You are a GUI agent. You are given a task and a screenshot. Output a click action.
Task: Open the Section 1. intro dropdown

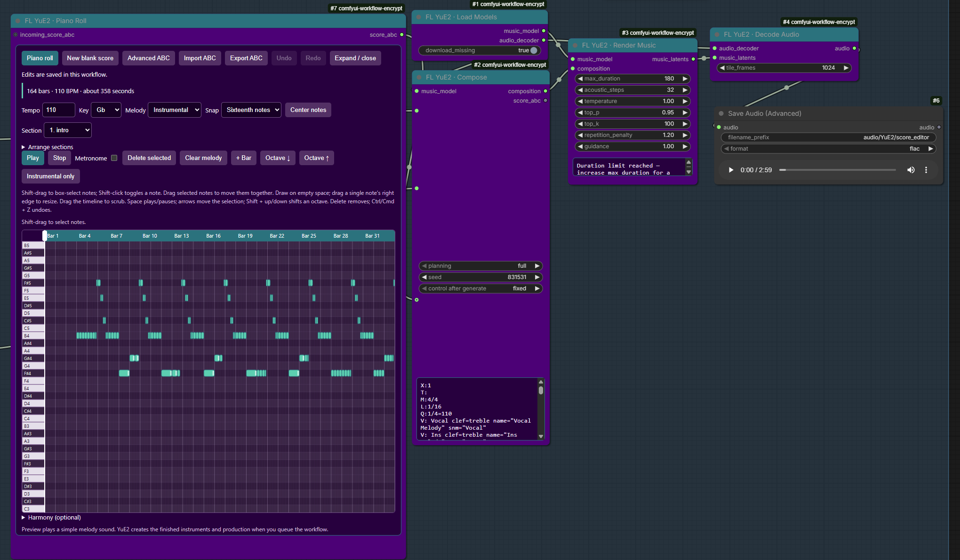pos(68,130)
